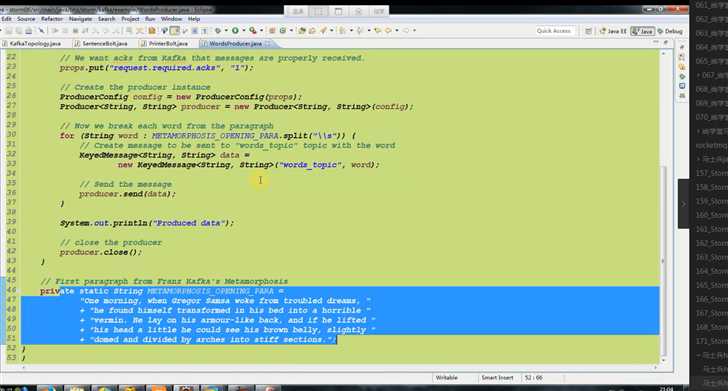Click the Forward navigation arrow icon
The width and height of the screenshot is (728, 391).
(x=406, y=31)
